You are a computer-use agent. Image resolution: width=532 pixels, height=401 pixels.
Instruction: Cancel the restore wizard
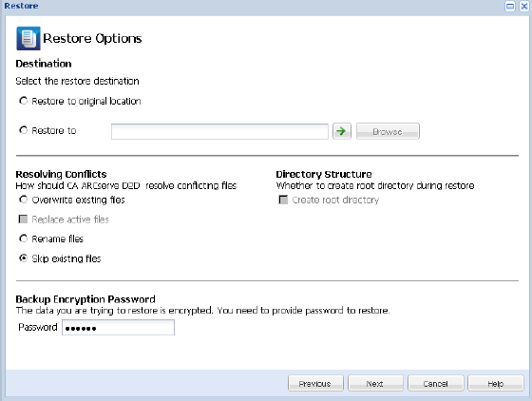click(x=436, y=383)
